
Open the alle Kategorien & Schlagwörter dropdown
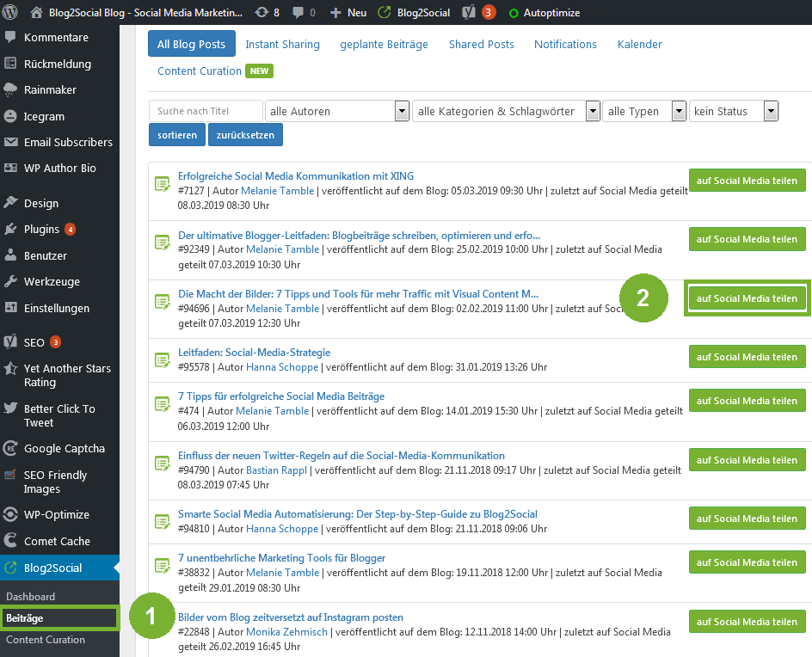pos(507,111)
